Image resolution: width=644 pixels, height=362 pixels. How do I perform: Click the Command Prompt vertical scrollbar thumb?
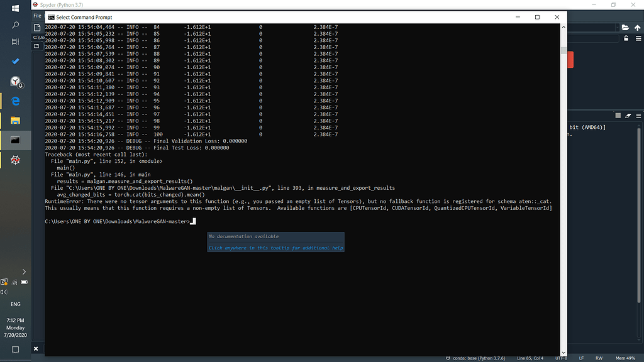[x=563, y=52]
